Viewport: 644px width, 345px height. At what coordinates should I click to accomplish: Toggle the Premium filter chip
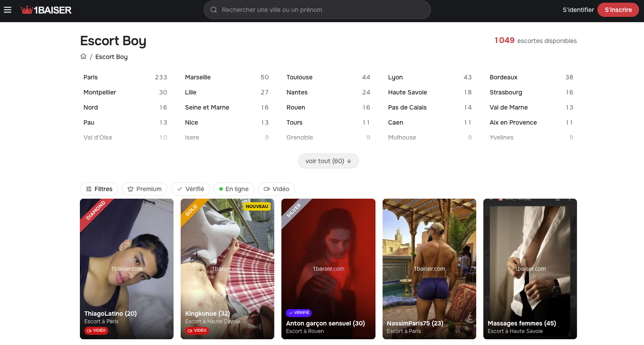(145, 189)
